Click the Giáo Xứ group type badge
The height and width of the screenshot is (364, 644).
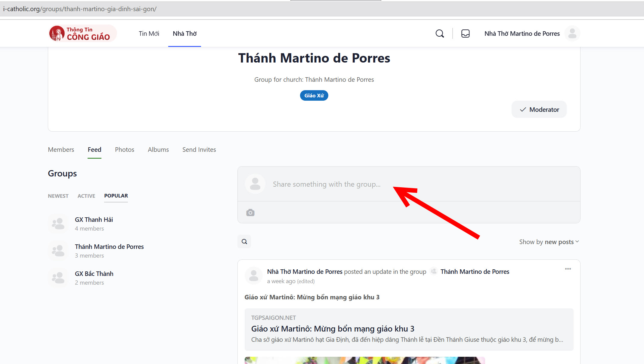click(314, 96)
